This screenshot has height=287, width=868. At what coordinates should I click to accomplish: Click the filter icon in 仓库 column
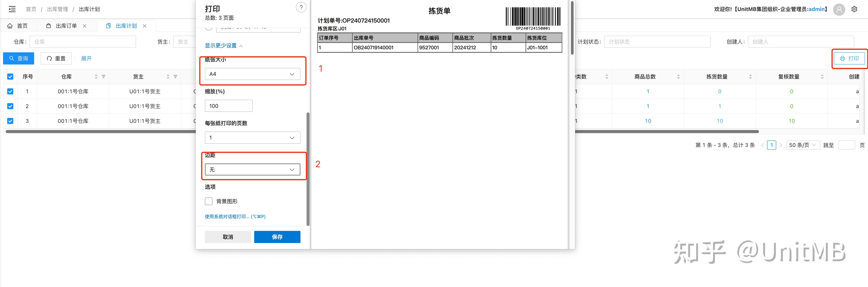pos(103,77)
